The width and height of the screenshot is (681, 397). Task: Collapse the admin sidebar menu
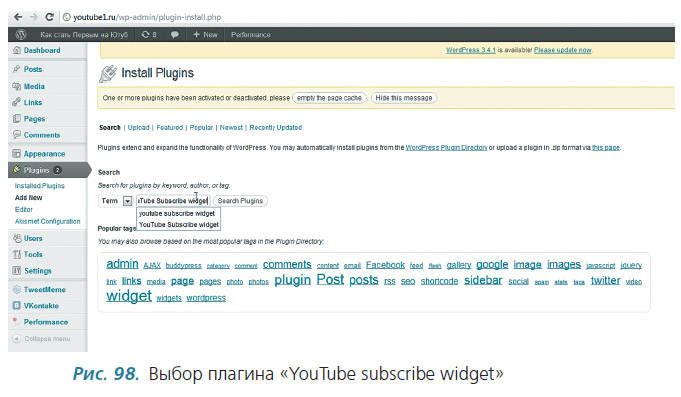tap(47, 338)
